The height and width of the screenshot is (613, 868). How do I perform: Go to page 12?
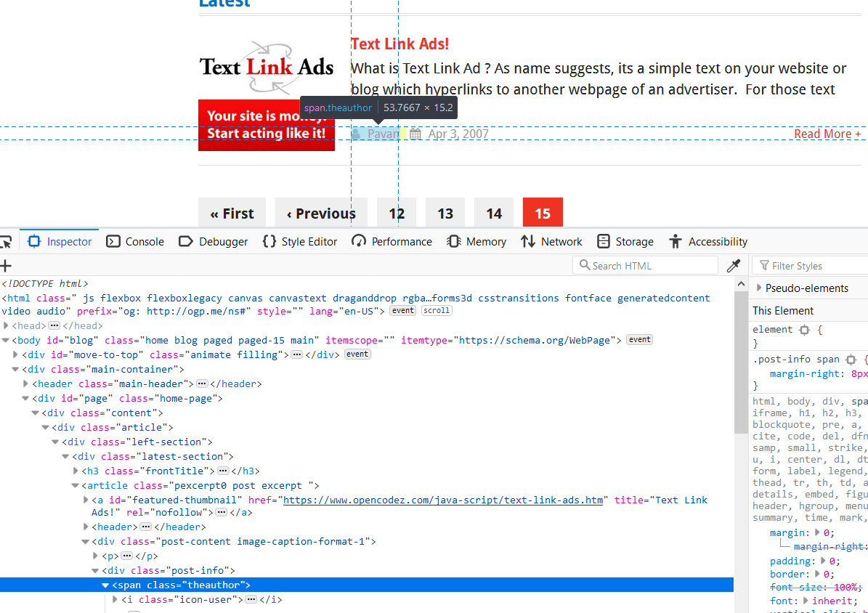[397, 214]
